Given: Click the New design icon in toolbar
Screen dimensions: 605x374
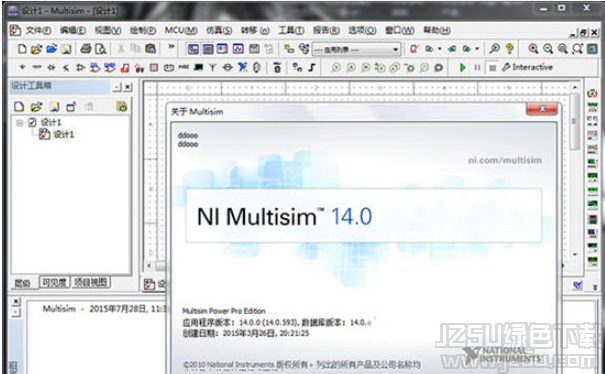Looking at the screenshot, I should [22, 49].
